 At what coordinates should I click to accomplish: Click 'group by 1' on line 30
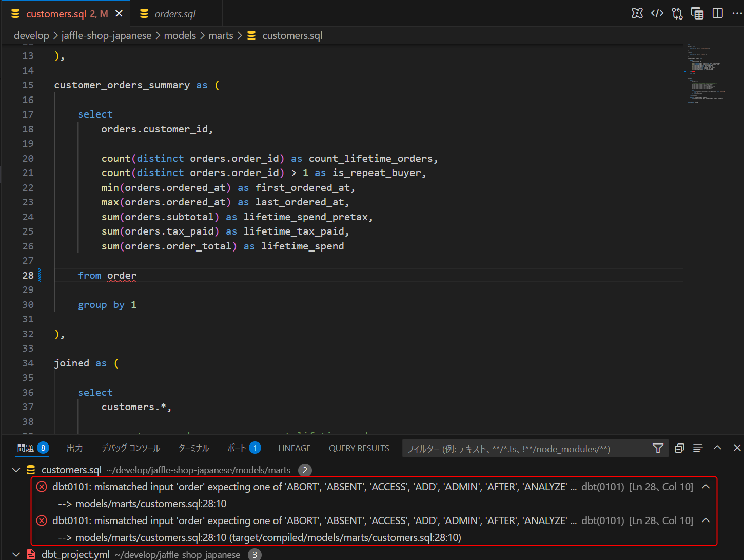(x=107, y=305)
